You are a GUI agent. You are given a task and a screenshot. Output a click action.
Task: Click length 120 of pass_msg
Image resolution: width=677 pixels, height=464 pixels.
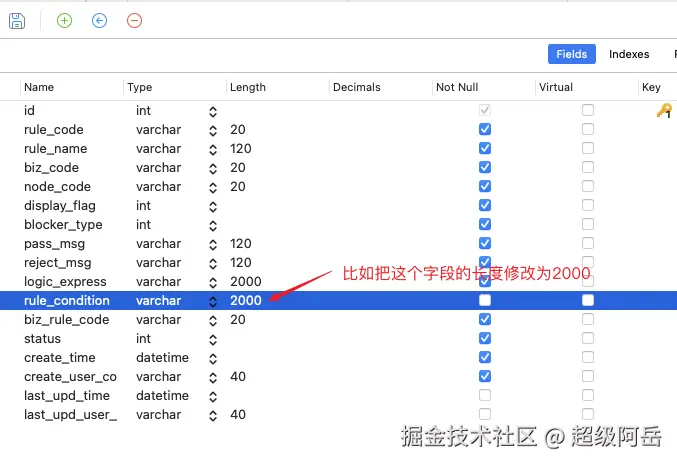(240, 243)
